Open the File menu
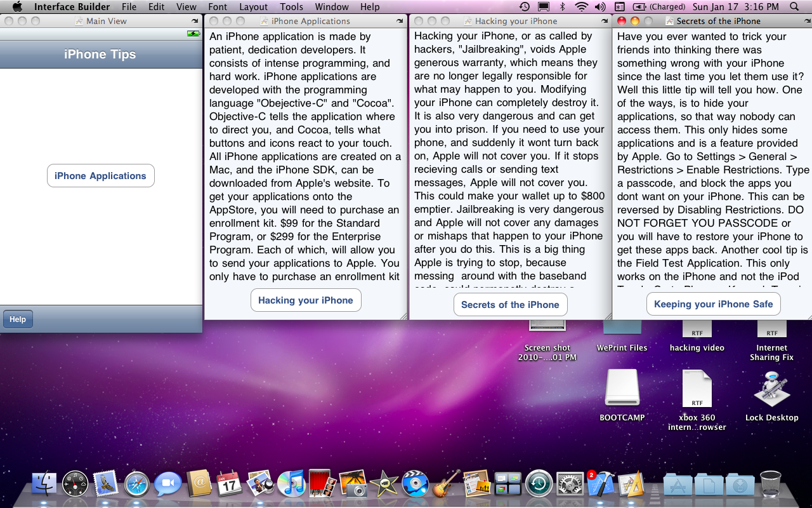The width and height of the screenshot is (812, 508). click(129, 7)
